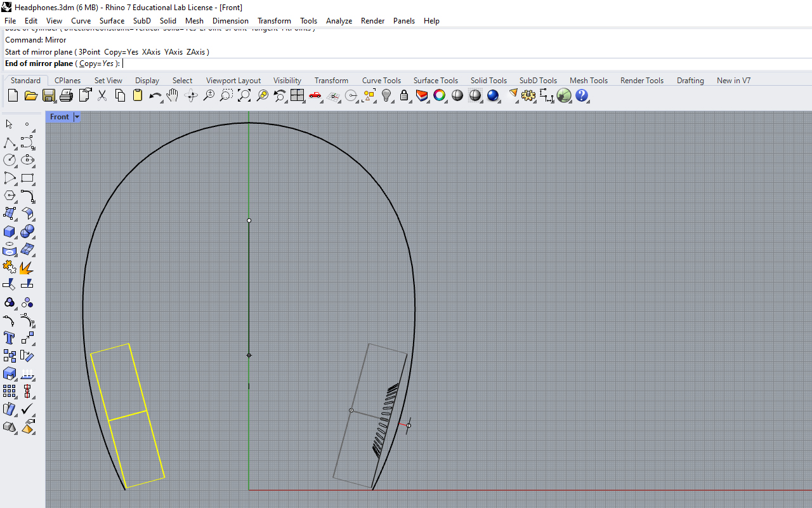The image size is (812, 508).
Task: Click the Hide objects lightbulb icon
Action: click(386, 96)
